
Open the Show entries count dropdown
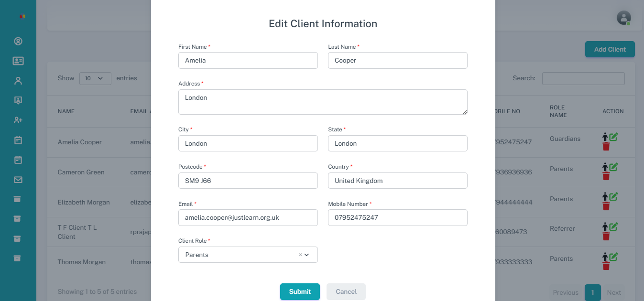(95, 78)
